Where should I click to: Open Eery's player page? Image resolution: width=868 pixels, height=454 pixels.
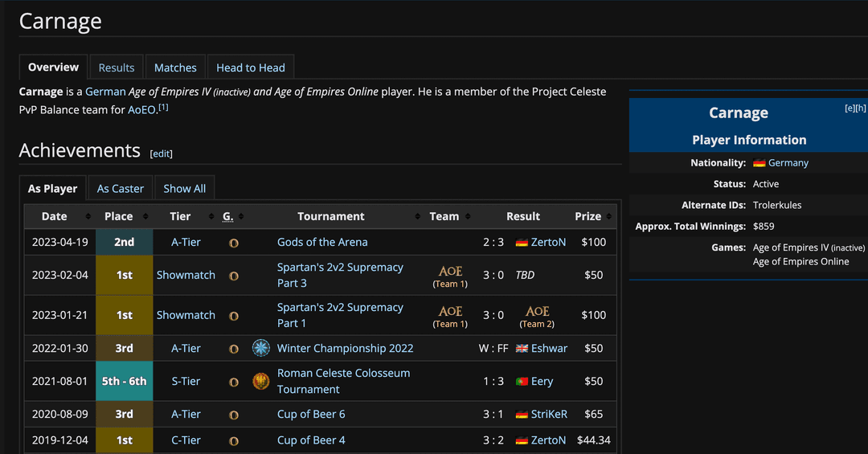[x=542, y=382]
